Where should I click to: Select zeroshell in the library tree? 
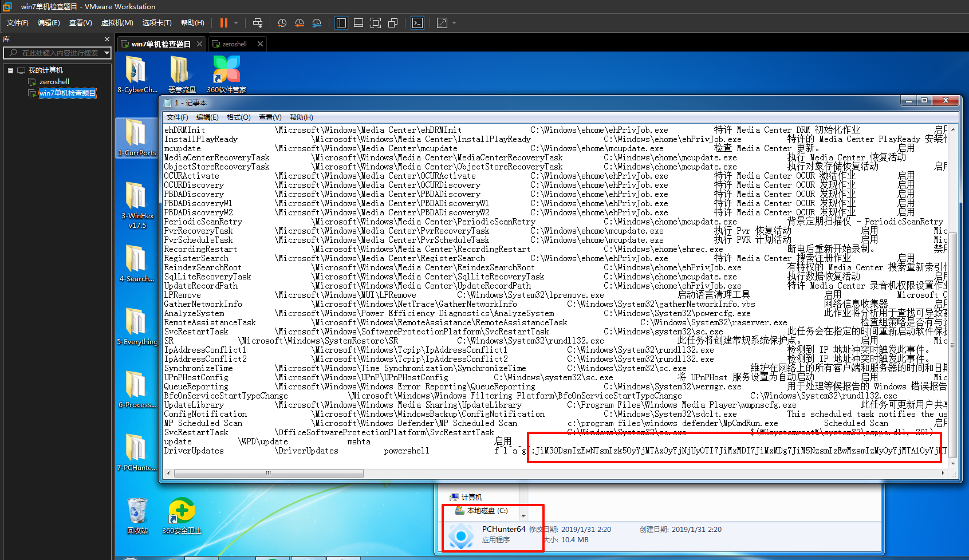pyautogui.click(x=54, y=82)
